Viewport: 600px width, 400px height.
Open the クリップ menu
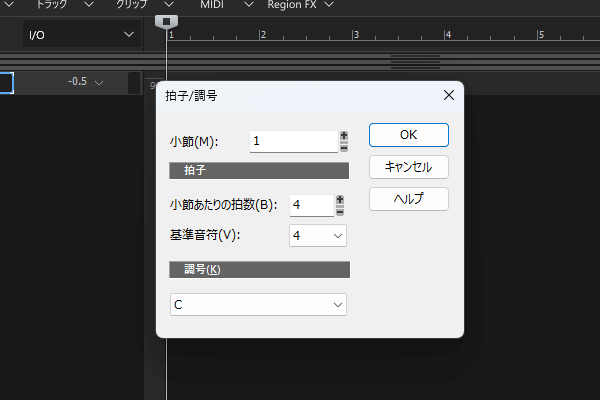point(136,5)
